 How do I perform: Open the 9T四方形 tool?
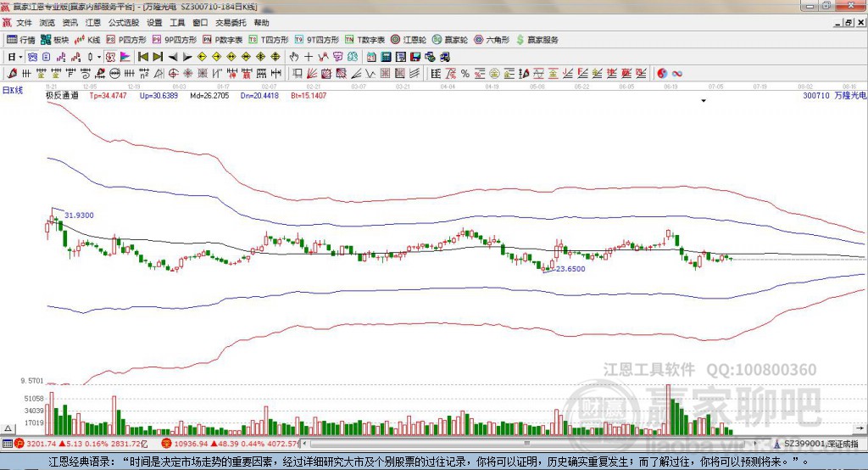point(317,40)
